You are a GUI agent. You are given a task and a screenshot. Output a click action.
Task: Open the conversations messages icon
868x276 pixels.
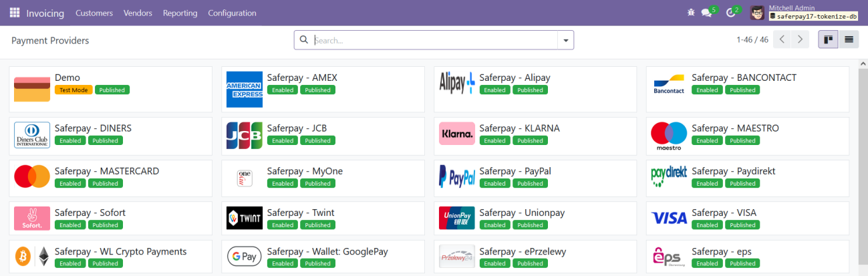[706, 13]
